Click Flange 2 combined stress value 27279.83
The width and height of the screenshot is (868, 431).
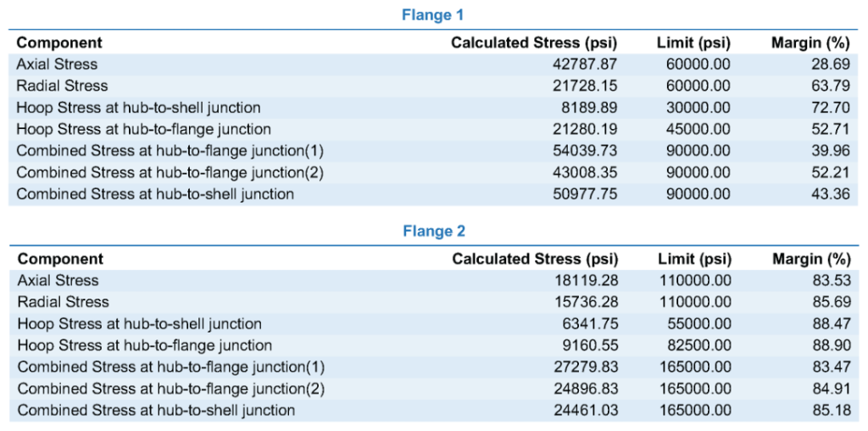pyautogui.click(x=587, y=367)
